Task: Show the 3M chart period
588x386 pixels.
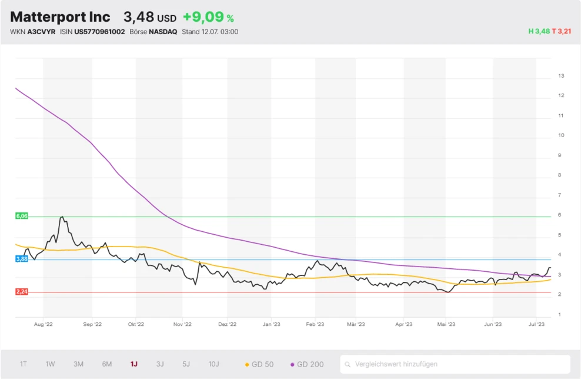Action: coord(78,364)
